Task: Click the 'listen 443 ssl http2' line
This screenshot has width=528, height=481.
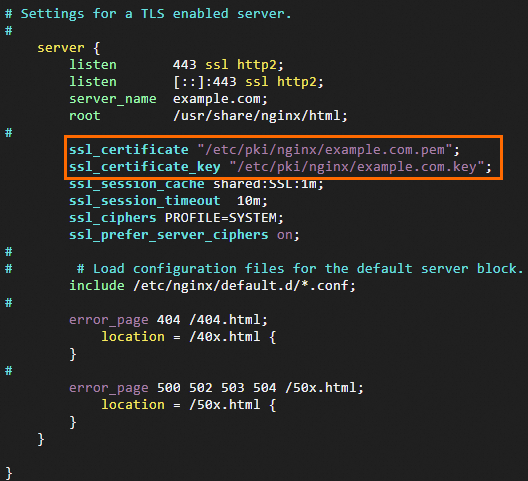Action: (x=176, y=65)
